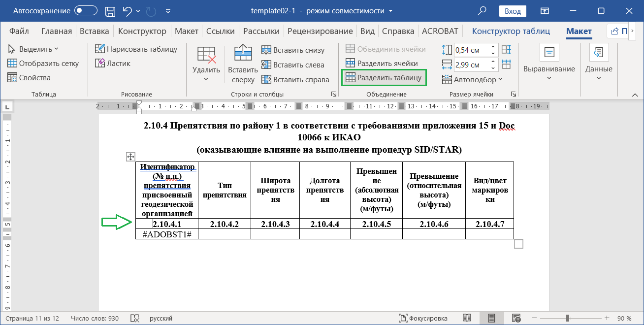Click Split Cells (Разделить ячейки)
Image resolution: width=644 pixels, height=325 pixels.
pyautogui.click(x=382, y=64)
